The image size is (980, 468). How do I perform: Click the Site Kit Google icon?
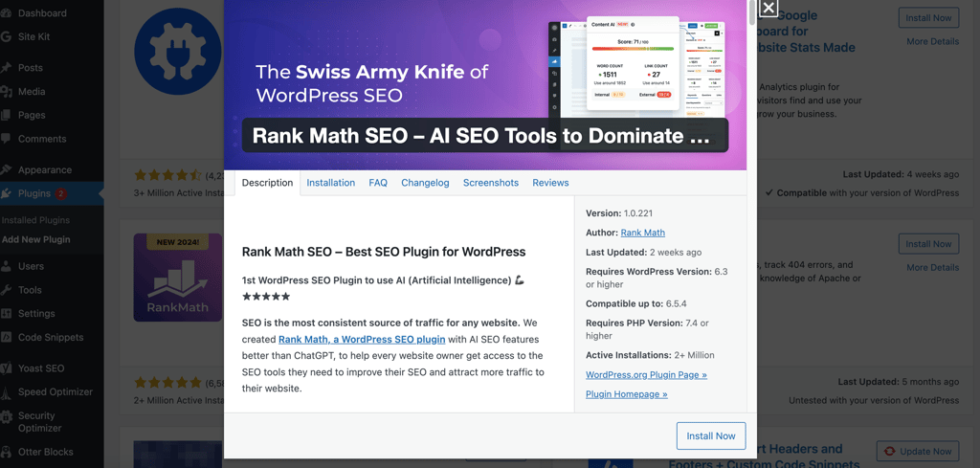[x=6, y=37]
